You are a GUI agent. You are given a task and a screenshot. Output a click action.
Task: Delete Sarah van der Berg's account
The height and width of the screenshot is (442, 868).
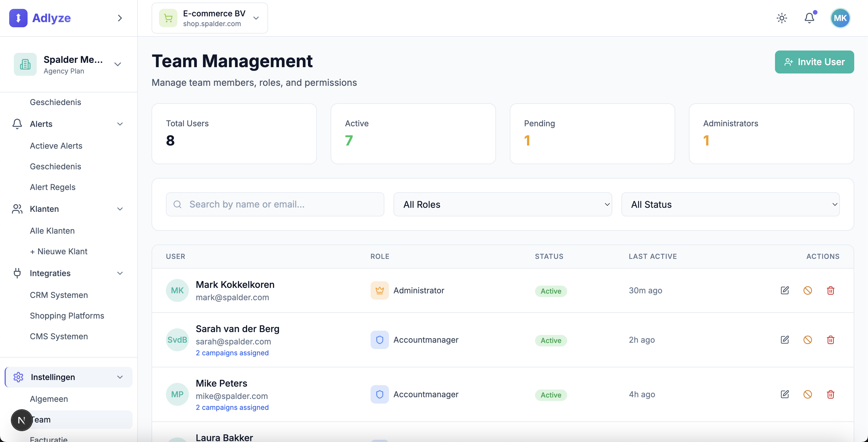831,340
